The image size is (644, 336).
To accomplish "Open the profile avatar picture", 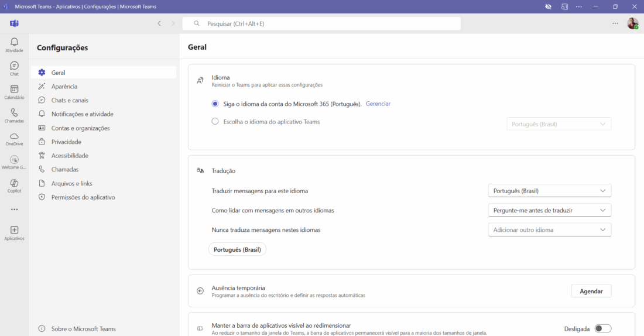I will 632,23.
